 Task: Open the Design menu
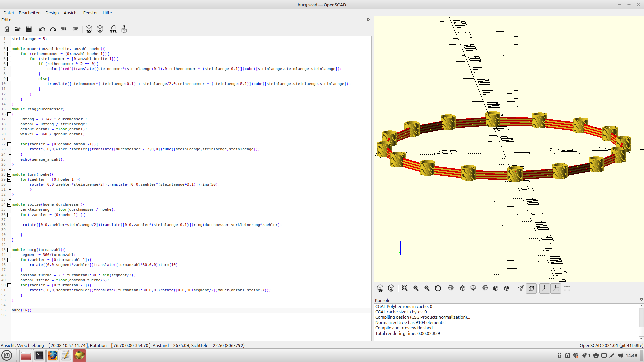[x=52, y=13]
